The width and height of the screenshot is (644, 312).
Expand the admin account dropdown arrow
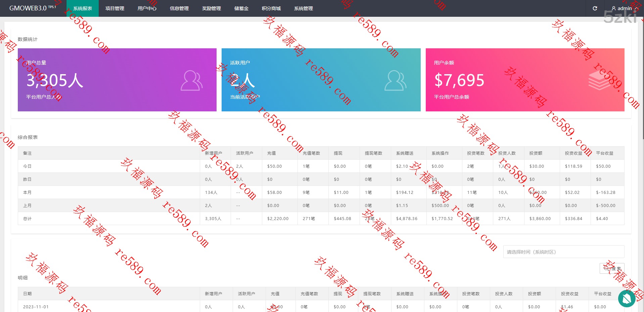637,8
